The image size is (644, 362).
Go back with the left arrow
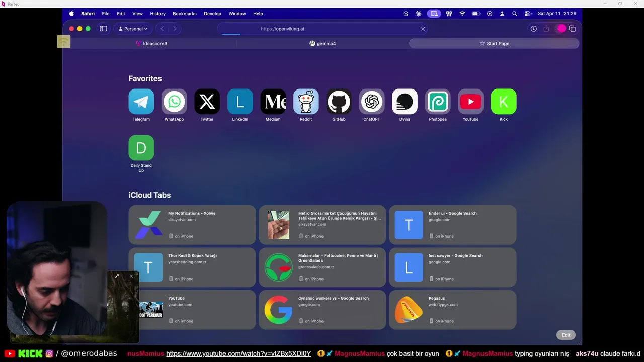pyautogui.click(x=162, y=29)
